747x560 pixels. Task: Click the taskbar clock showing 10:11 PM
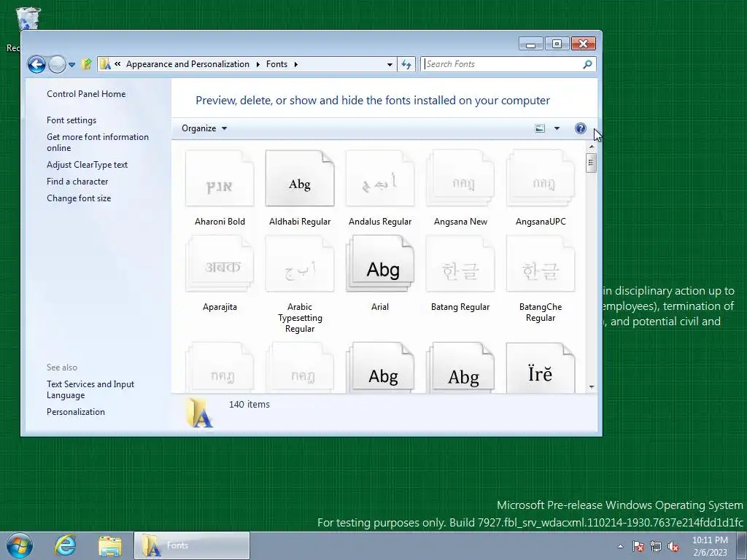(x=710, y=546)
